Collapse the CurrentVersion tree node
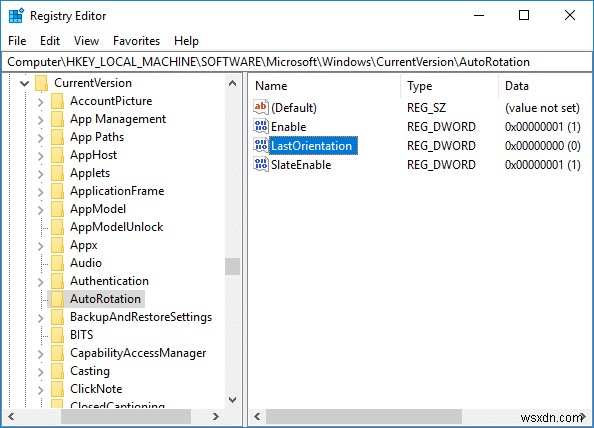 click(x=25, y=83)
